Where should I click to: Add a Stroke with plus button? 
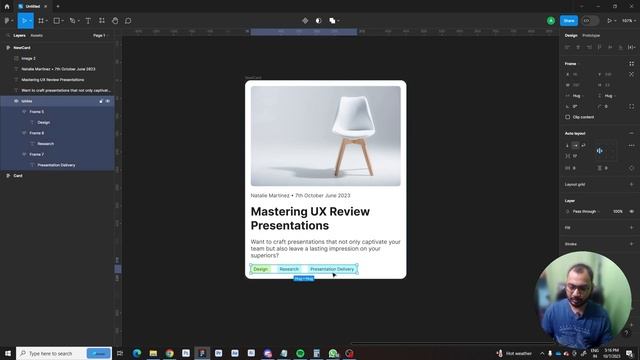[x=631, y=244]
